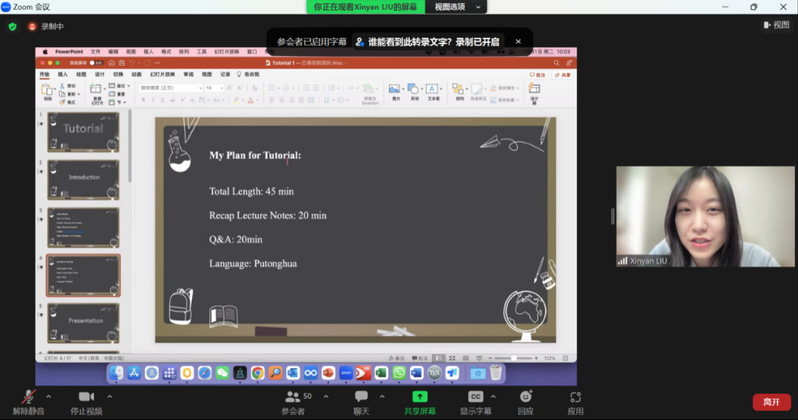The width and height of the screenshot is (798, 420).
Task: Select the Tutorial title slide thumbnail
Action: [x=83, y=130]
